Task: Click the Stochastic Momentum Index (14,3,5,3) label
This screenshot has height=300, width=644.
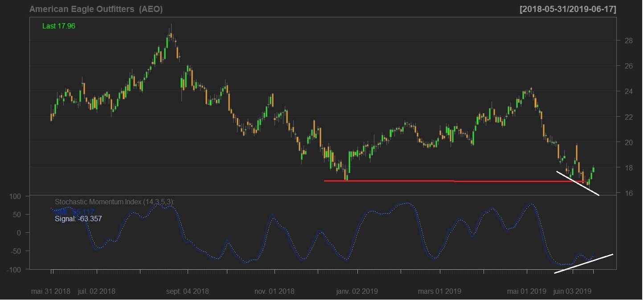Action: [115, 202]
